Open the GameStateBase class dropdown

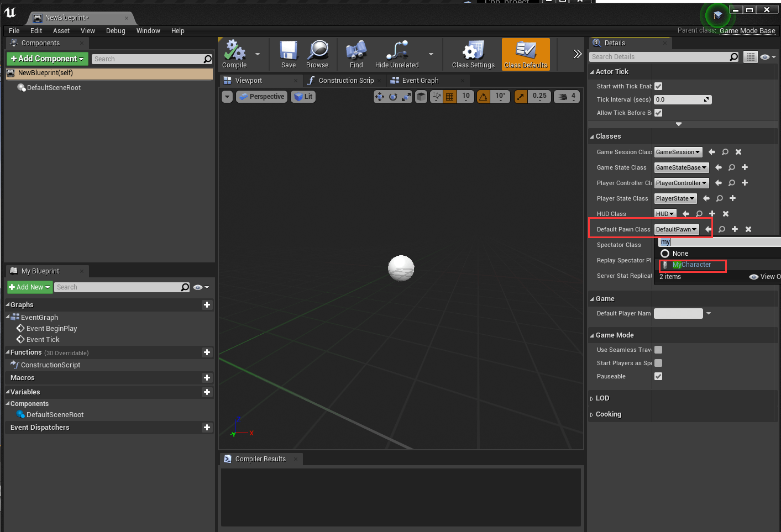click(x=682, y=167)
